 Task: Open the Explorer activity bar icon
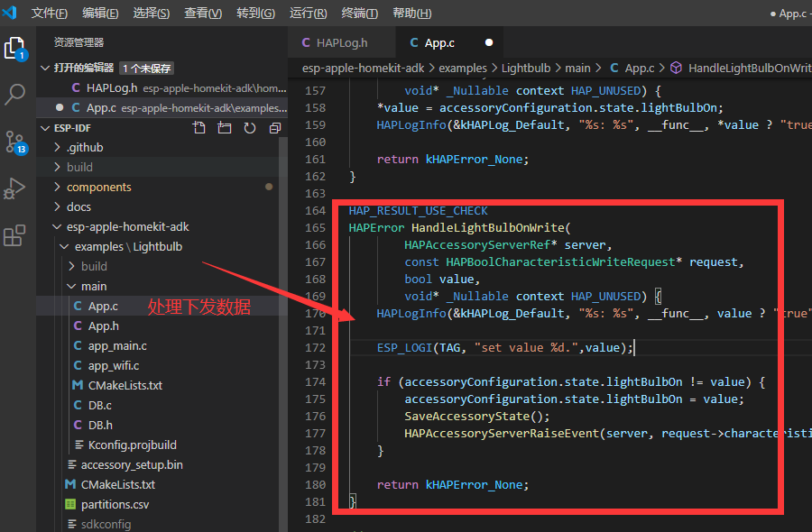15,50
